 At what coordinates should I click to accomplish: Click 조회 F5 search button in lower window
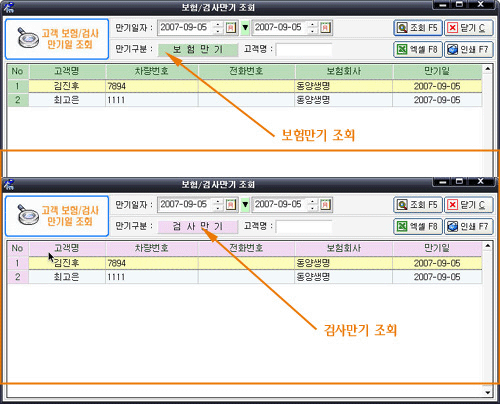tap(418, 205)
